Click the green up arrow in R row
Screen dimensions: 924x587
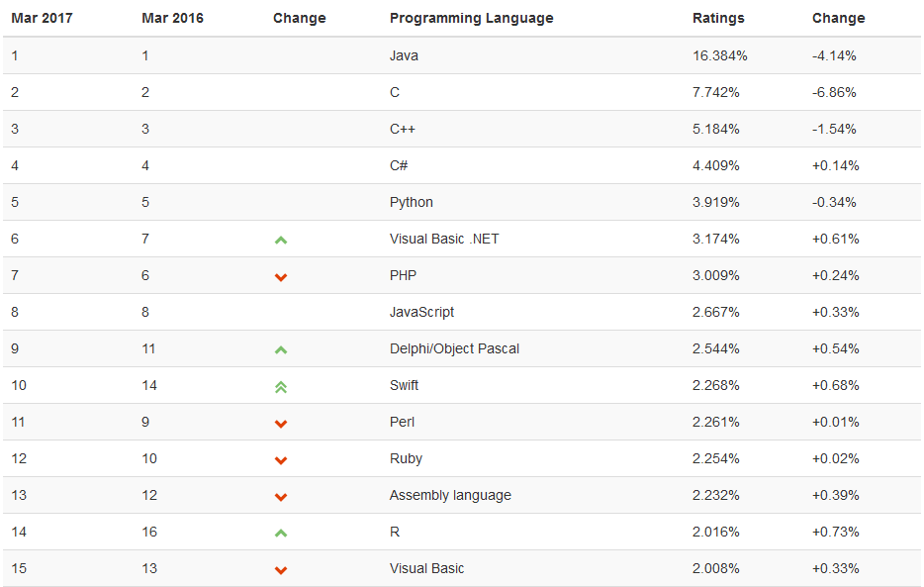click(281, 534)
